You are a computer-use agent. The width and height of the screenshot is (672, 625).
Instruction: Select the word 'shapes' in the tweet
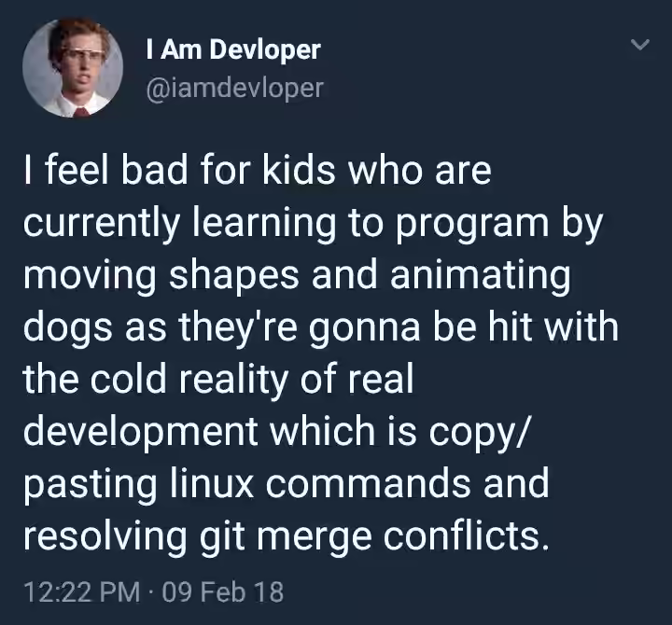pos(233,277)
